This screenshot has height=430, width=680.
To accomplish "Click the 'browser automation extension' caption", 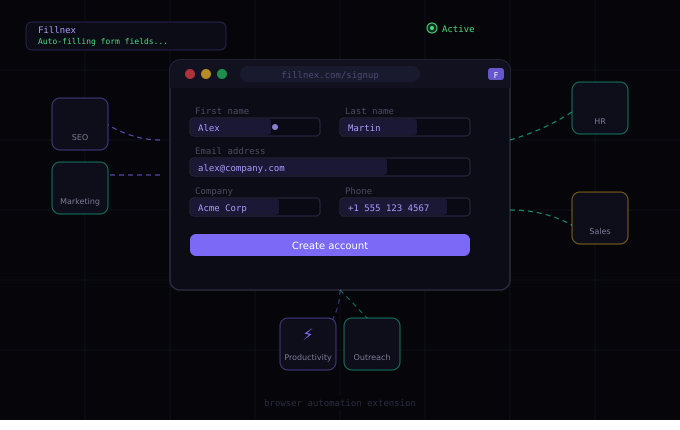I will [340, 403].
